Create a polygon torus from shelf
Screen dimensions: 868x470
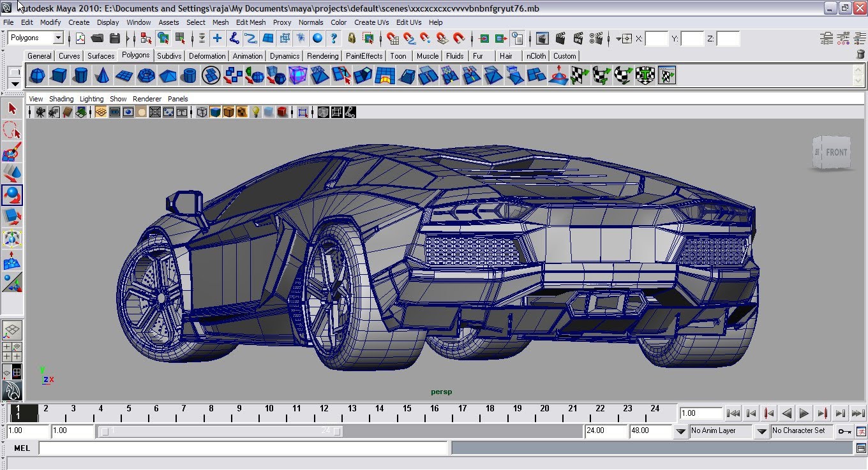pyautogui.click(x=146, y=76)
